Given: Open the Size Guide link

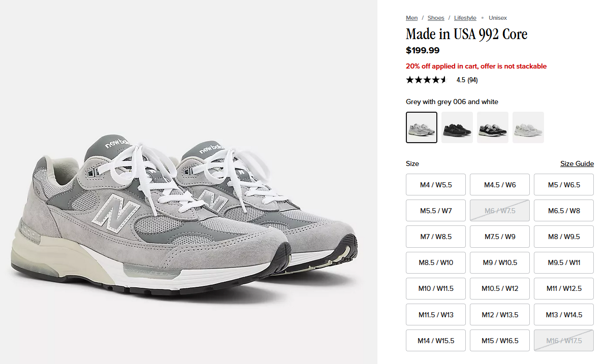Looking at the screenshot, I should coord(577,163).
